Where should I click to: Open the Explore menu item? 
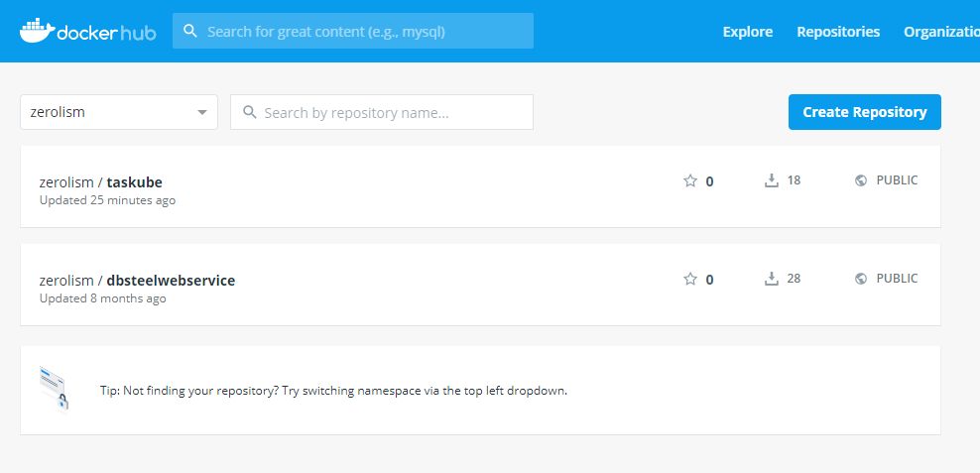[748, 32]
